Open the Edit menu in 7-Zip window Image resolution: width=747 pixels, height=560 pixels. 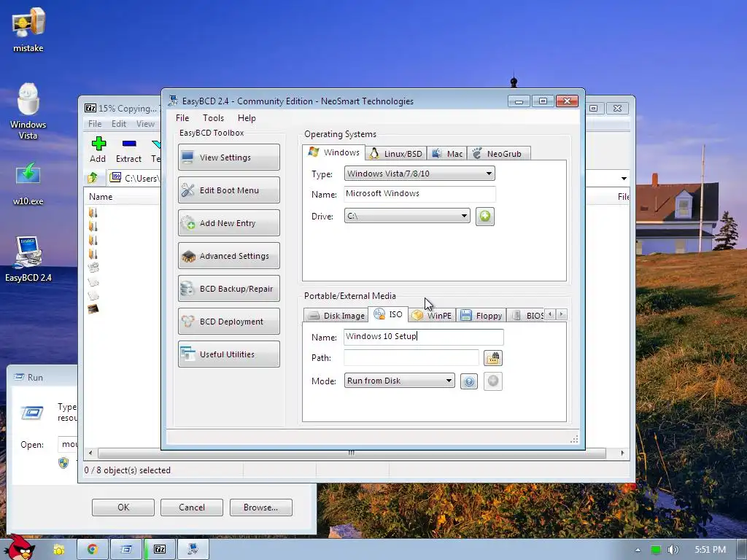pos(119,124)
